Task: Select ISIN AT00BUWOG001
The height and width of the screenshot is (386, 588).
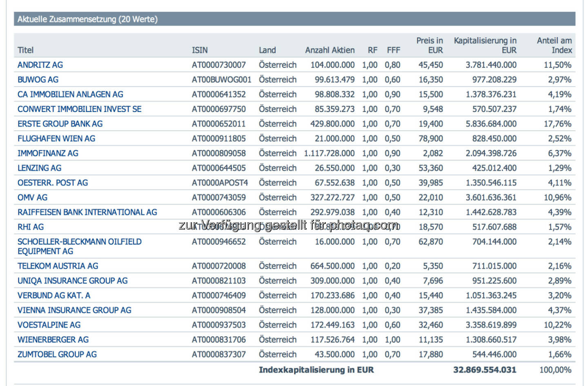Action: 222,80
